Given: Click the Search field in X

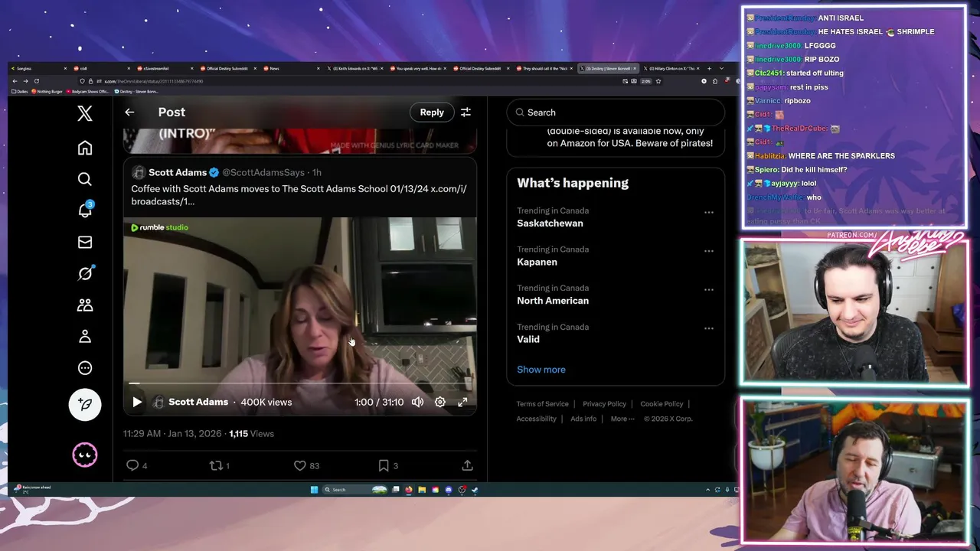Looking at the screenshot, I should point(616,112).
